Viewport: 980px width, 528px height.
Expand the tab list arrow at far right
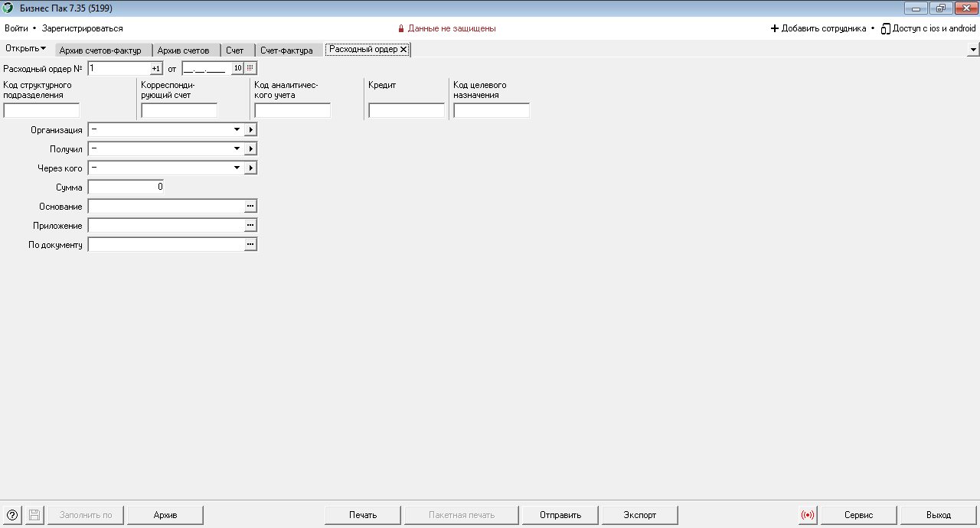(x=973, y=50)
